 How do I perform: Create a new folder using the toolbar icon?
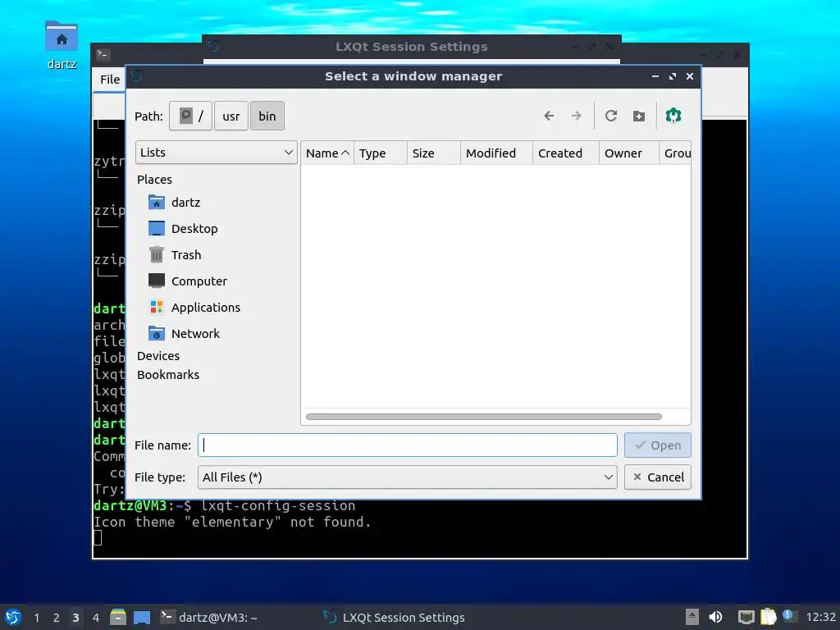point(638,116)
